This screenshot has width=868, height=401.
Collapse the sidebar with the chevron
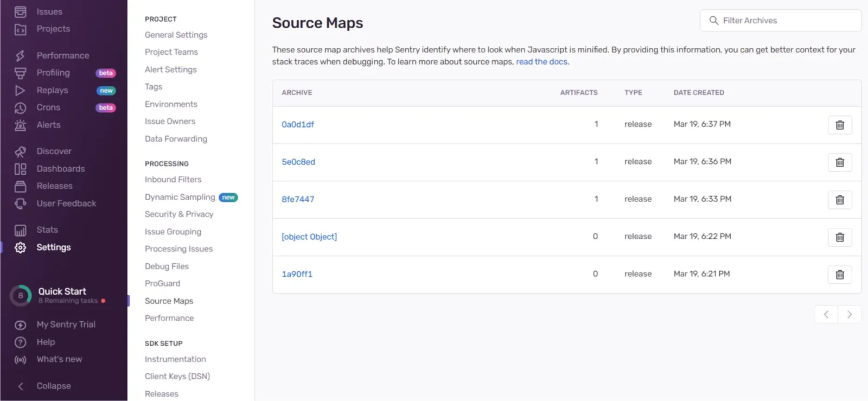tap(20, 386)
